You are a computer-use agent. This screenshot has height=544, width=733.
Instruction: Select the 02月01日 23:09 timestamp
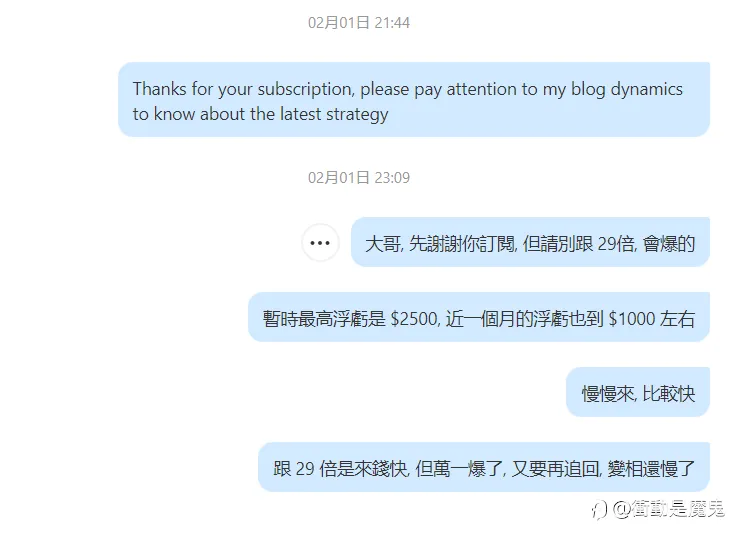pos(359,178)
